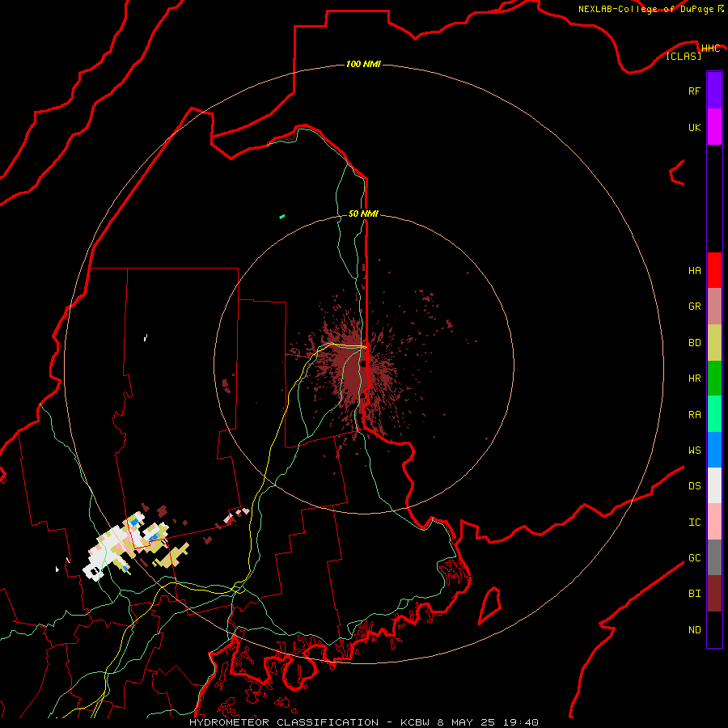Click the Hydrometeor Classification KCBW title text
The width and height of the screenshot is (728, 728).
[363, 722]
